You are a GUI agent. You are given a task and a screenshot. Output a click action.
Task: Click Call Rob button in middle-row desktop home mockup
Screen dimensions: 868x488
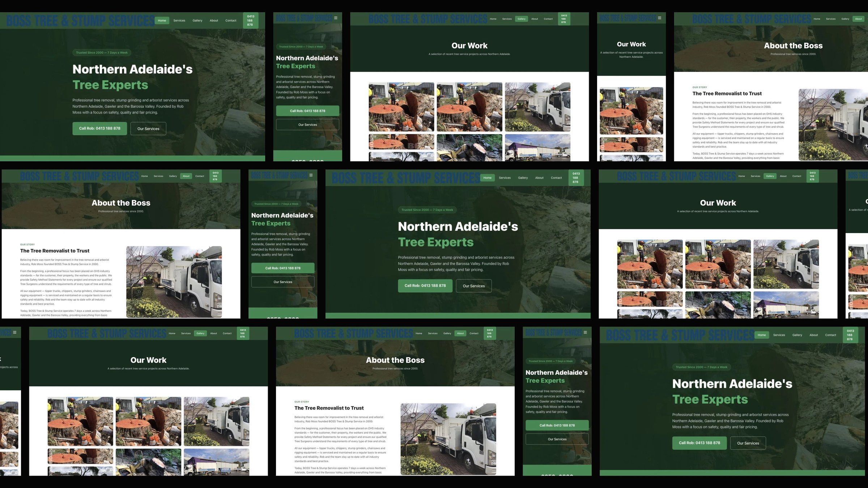[x=425, y=286]
